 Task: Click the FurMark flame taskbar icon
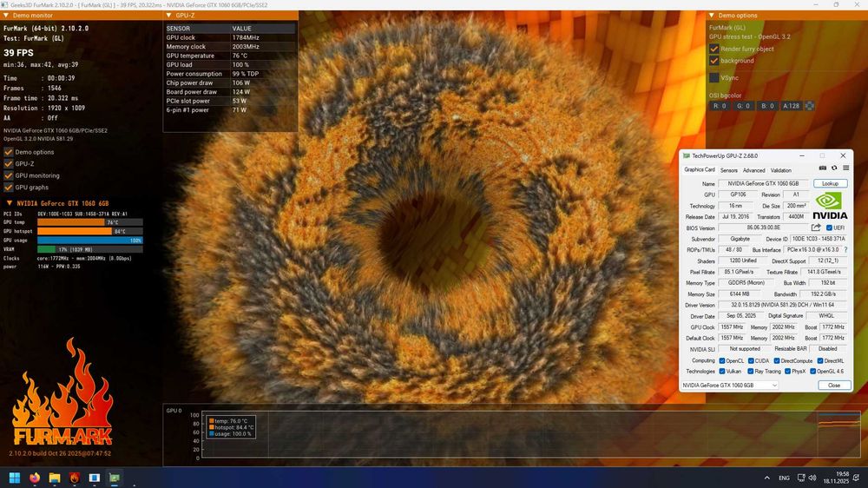(74, 478)
